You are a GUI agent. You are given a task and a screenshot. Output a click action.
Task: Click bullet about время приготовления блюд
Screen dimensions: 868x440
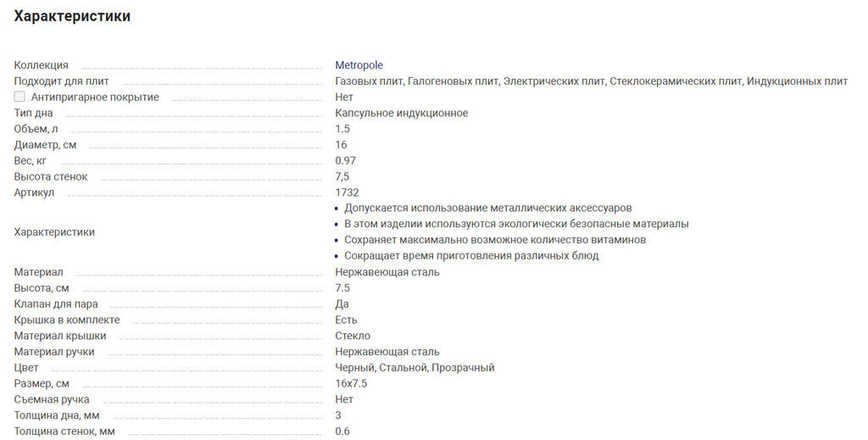click(471, 256)
